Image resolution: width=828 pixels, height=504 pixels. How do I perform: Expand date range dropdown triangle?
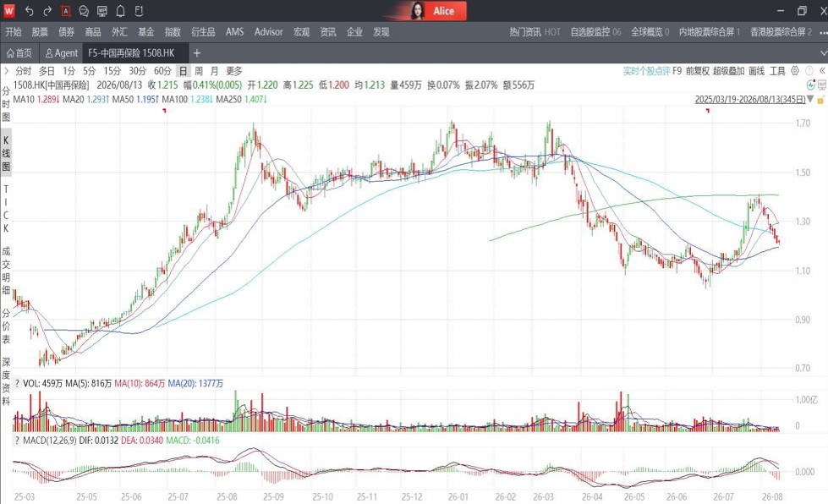click(x=810, y=99)
